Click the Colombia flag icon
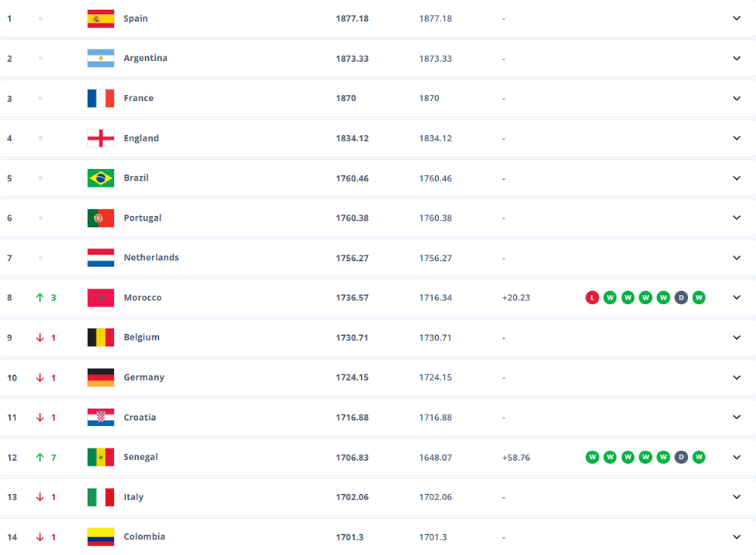 (x=100, y=537)
